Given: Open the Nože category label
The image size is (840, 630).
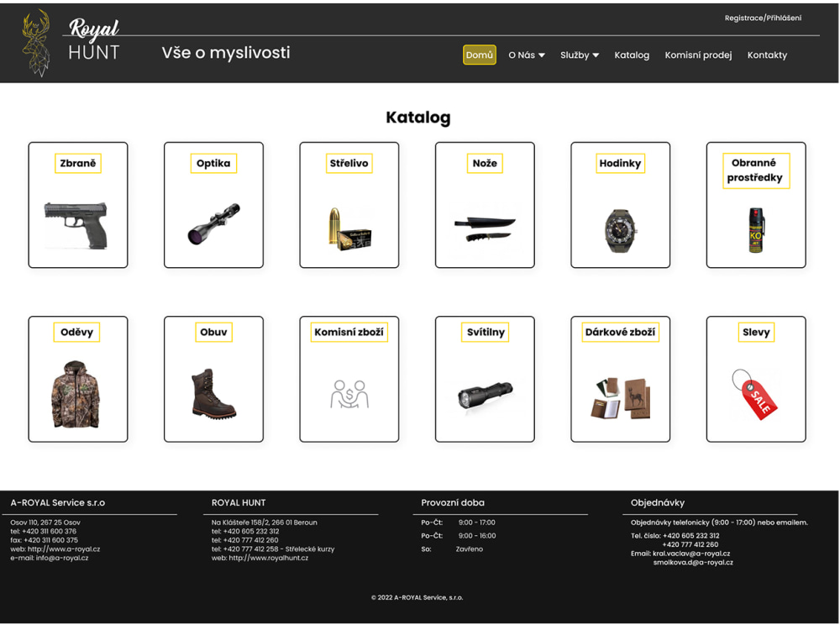Looking at the screenshot, I should [x=485, y=164].
